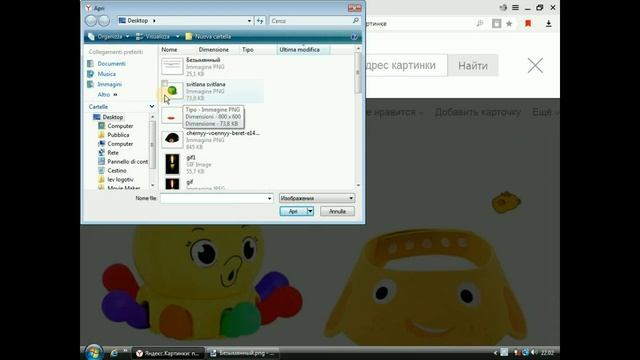Viewport: 640px width, 360px height.
Task: Open the Organizza dropdown menu
Action: click(109, 37)
